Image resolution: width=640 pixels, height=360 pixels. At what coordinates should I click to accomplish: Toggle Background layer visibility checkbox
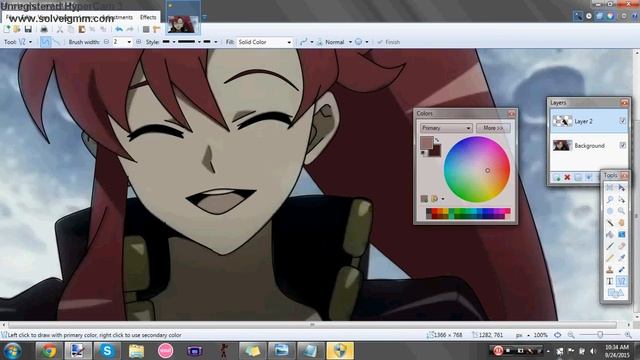pos(622,145)
